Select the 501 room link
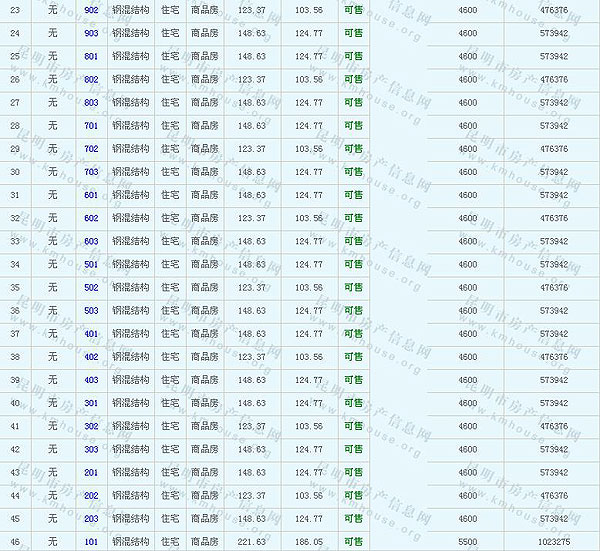 [x=91, y=264]
